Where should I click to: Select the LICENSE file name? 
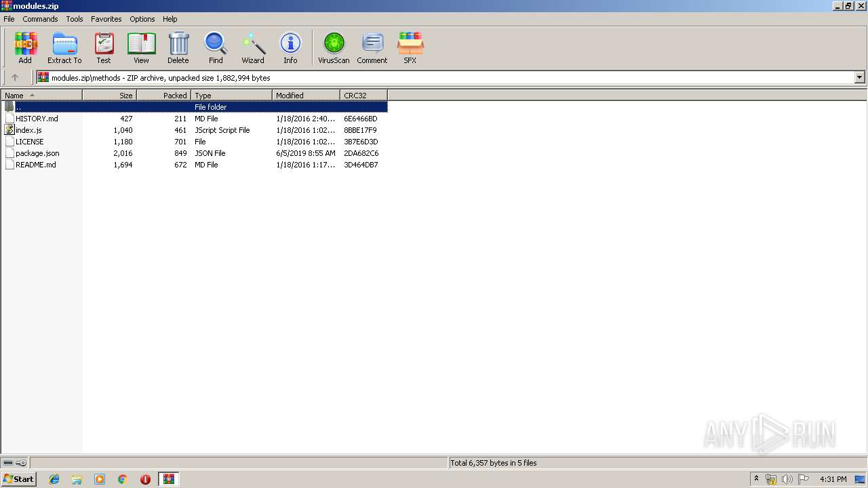29,142
